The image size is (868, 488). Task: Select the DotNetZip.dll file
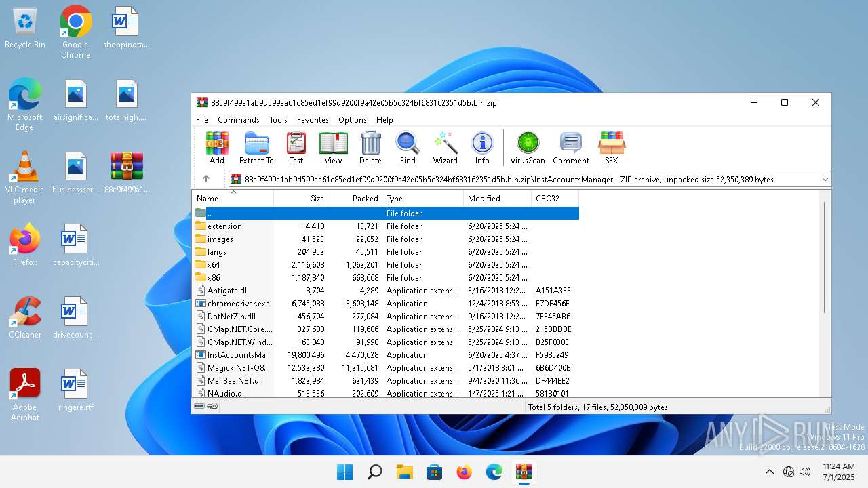[386, 317]
